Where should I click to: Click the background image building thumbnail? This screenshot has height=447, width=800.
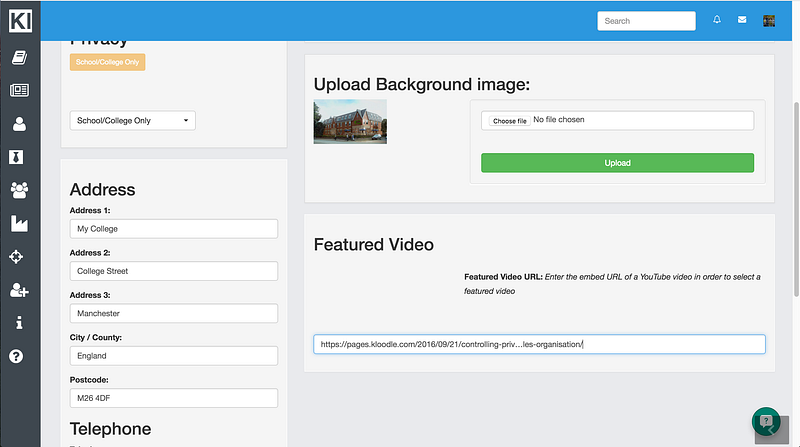[350, 121]
